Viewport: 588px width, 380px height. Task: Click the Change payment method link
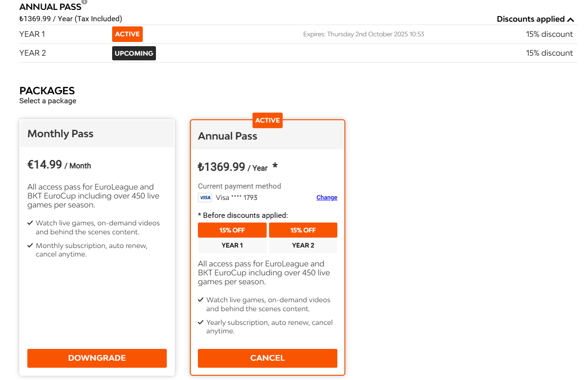coord(327,198)
